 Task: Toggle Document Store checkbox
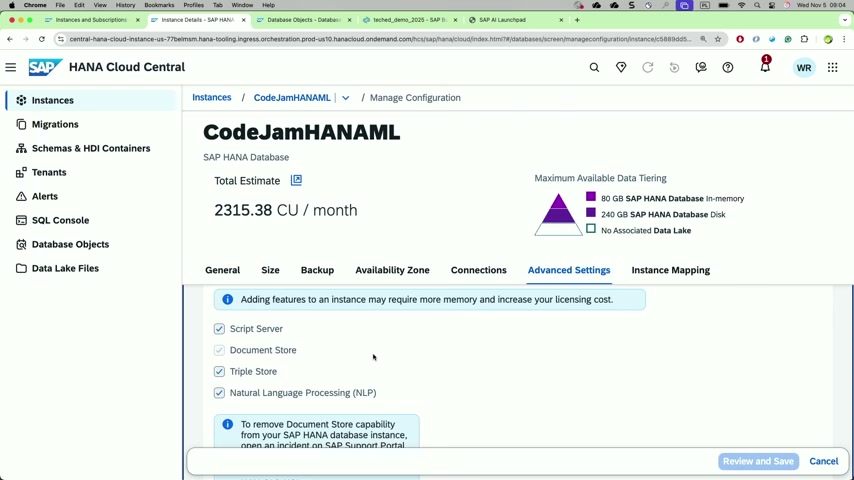click(x=219, y=350)
